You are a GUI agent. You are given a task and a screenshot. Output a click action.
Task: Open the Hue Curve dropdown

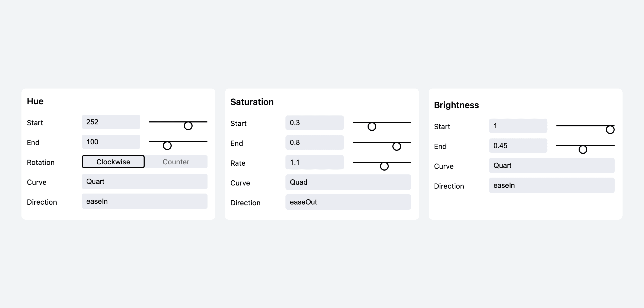145,181
